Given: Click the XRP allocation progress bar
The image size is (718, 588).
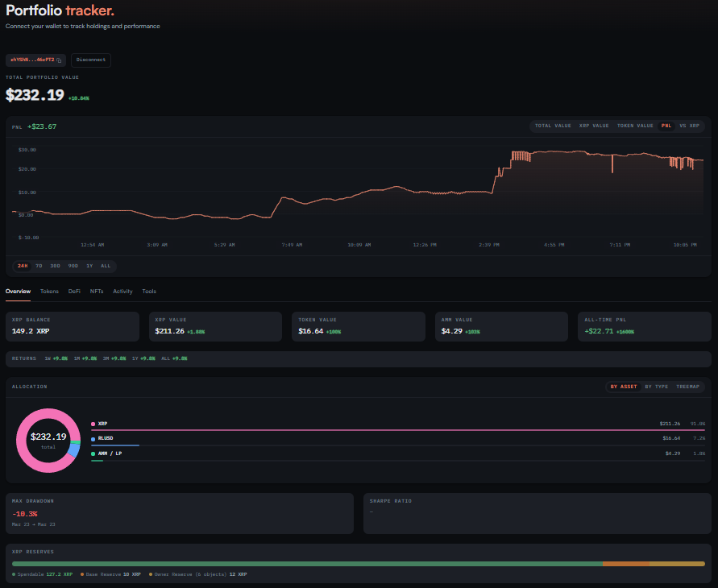Looking at the screenshot, I should pyautogui.click(x=398, y=430).
